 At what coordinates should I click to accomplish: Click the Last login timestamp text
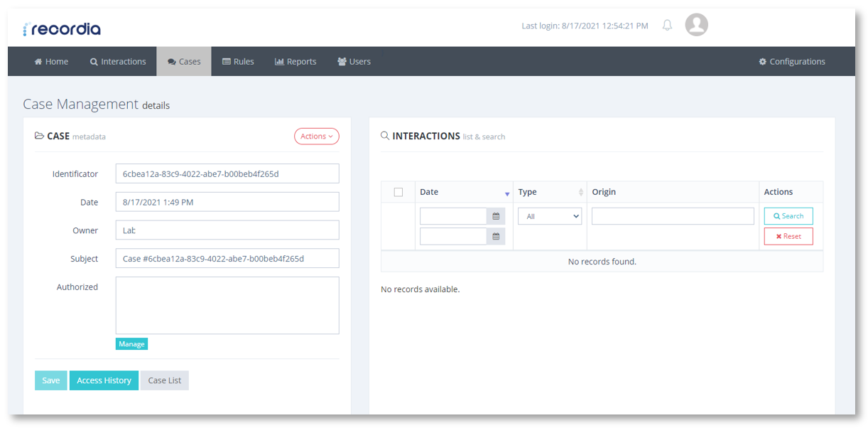585,26
